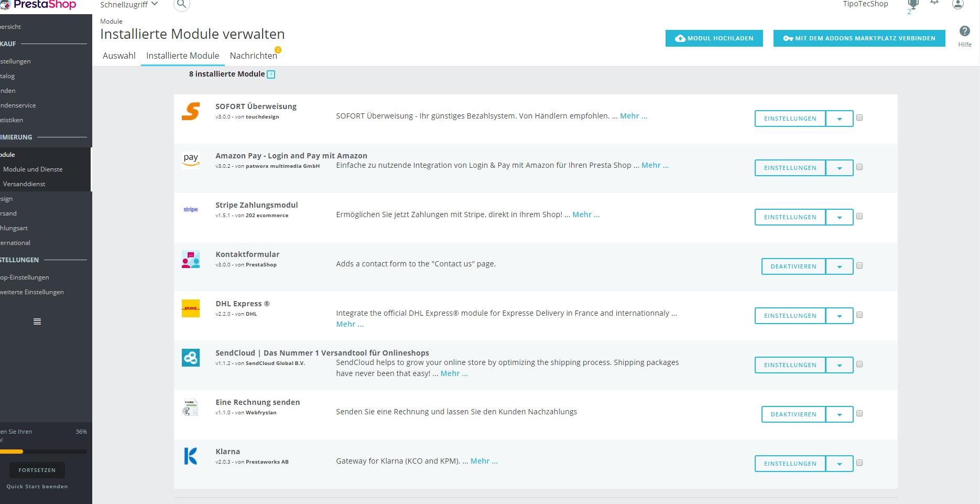Open the user account avatar icon
The image size is (980, 504).
958,4
